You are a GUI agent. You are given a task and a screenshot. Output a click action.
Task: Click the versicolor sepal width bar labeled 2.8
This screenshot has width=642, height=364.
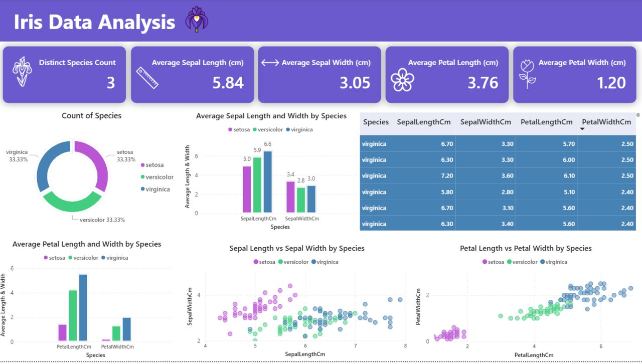[300, 200]
